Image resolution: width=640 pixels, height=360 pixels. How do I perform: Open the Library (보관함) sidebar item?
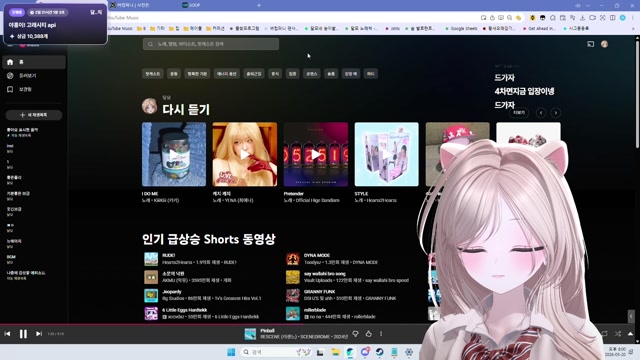click(33, 89)
